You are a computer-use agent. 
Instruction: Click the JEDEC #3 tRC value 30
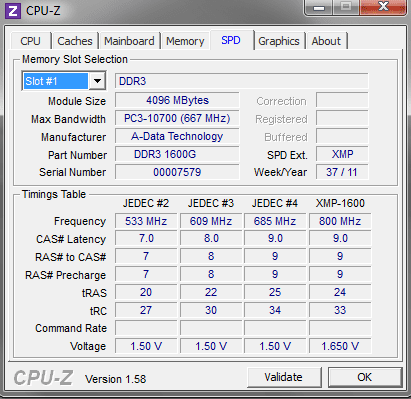211,311
